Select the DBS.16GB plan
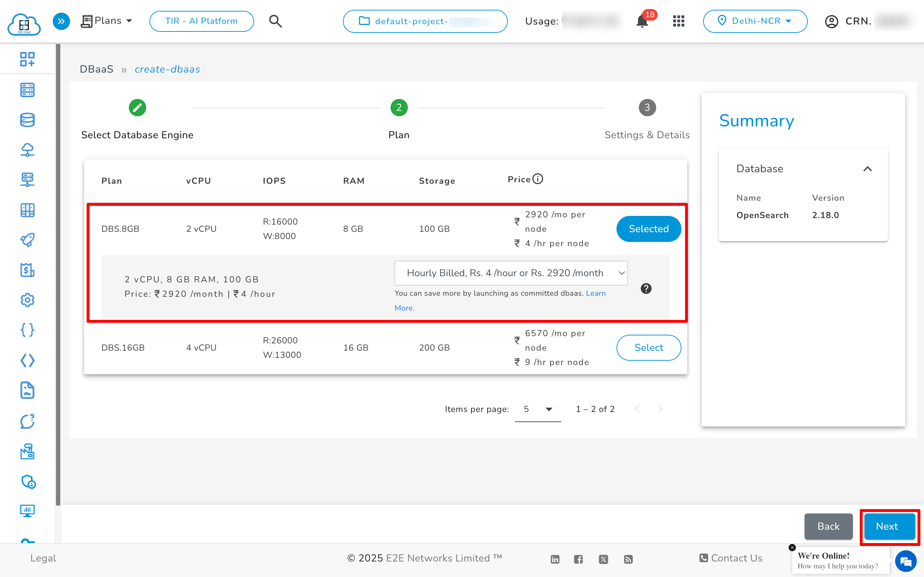Screen dimensions: 924x577 (x=648, y=347)
